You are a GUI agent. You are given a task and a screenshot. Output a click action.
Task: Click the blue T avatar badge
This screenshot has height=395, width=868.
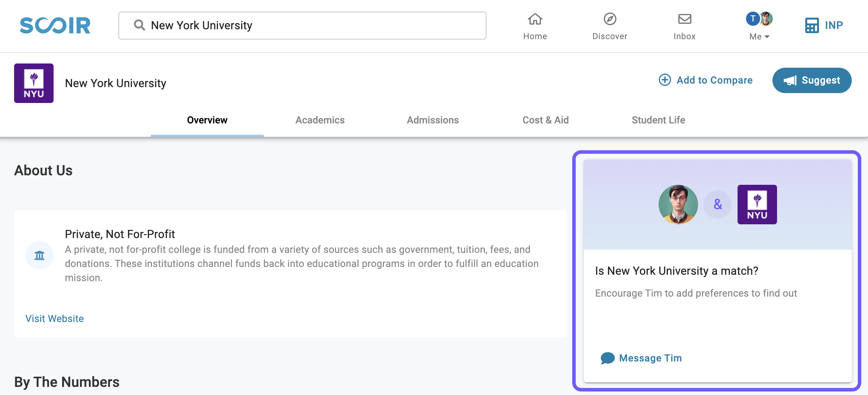tap(753, 19)
